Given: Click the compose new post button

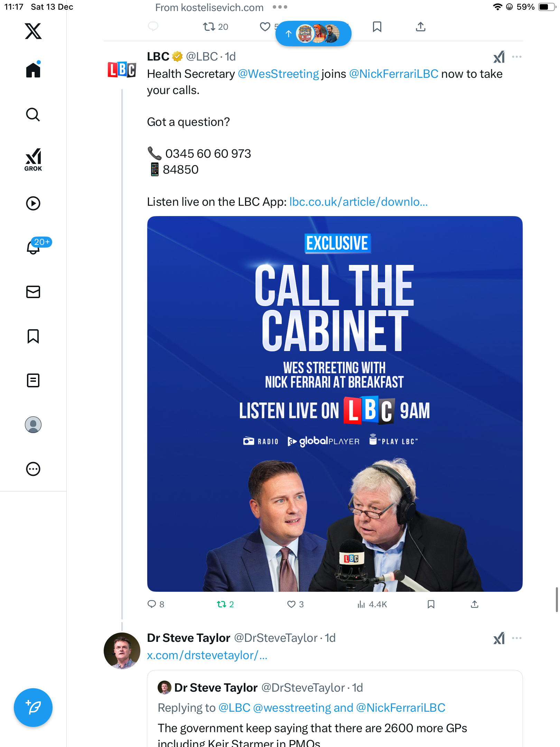Looking at the screenshot, I should pos(33,708).
